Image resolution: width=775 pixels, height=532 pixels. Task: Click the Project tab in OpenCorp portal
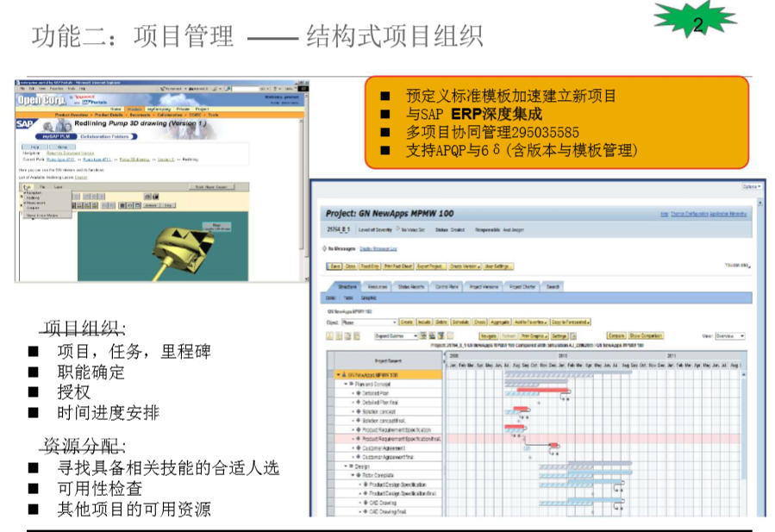202,110
